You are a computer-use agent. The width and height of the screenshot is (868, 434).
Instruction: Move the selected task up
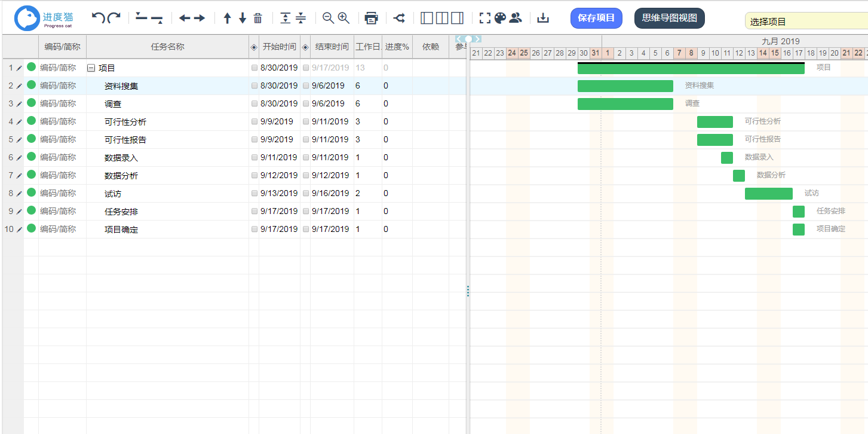[x=227, y=19]
